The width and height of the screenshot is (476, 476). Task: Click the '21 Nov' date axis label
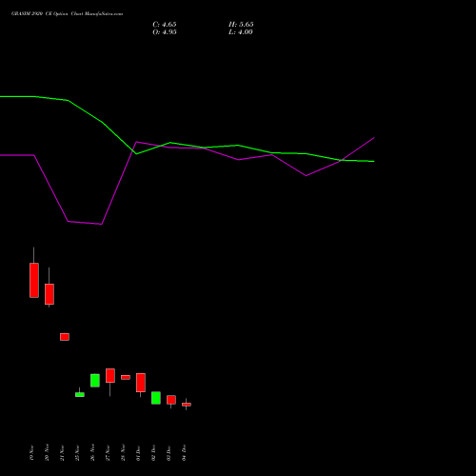click(x=62, y=453)
